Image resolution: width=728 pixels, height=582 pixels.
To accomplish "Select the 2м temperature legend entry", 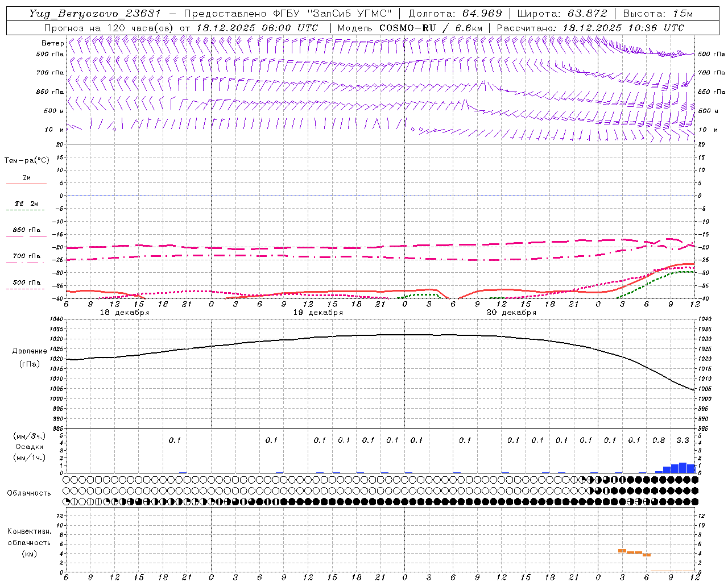I will tap(27, 178).
